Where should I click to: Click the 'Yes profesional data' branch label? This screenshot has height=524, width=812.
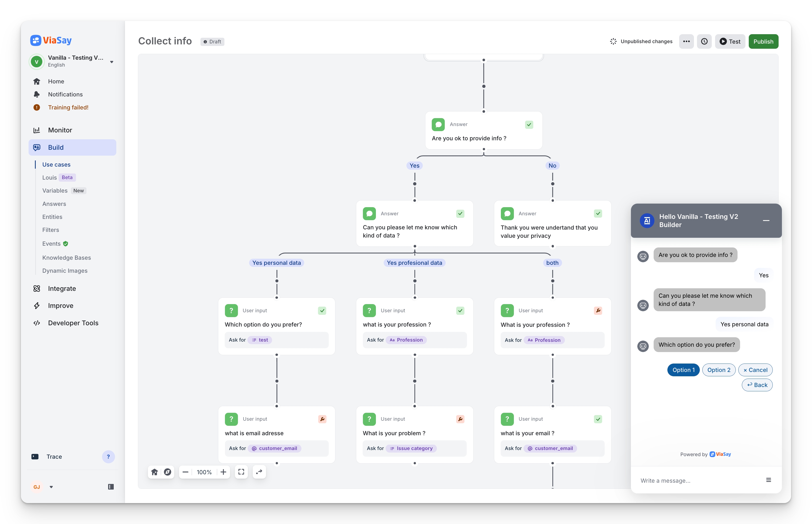coord(414,263)
